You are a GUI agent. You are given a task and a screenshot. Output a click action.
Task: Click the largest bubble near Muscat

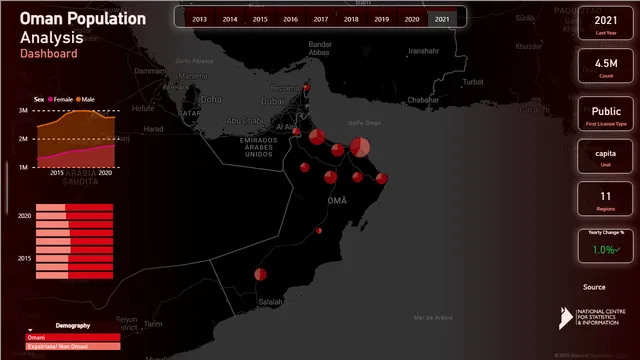pos(360,147)
